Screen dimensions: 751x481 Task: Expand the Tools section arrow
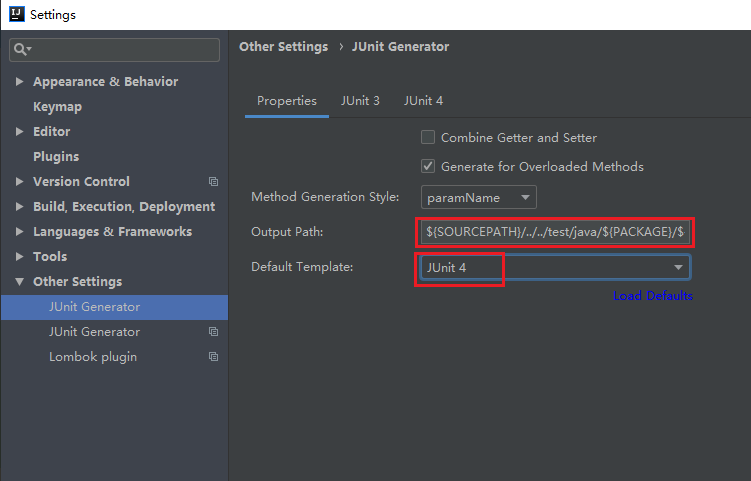19,256
